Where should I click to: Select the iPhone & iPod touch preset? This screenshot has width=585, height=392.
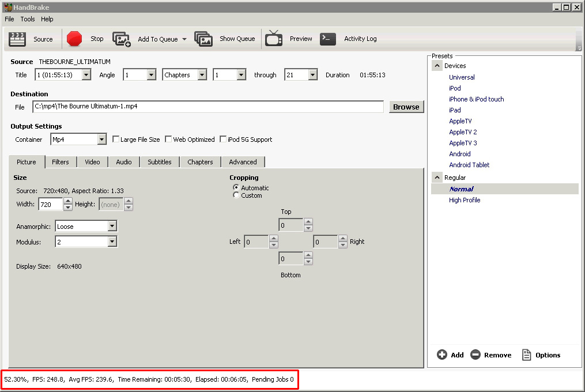[x=477, y=99]
